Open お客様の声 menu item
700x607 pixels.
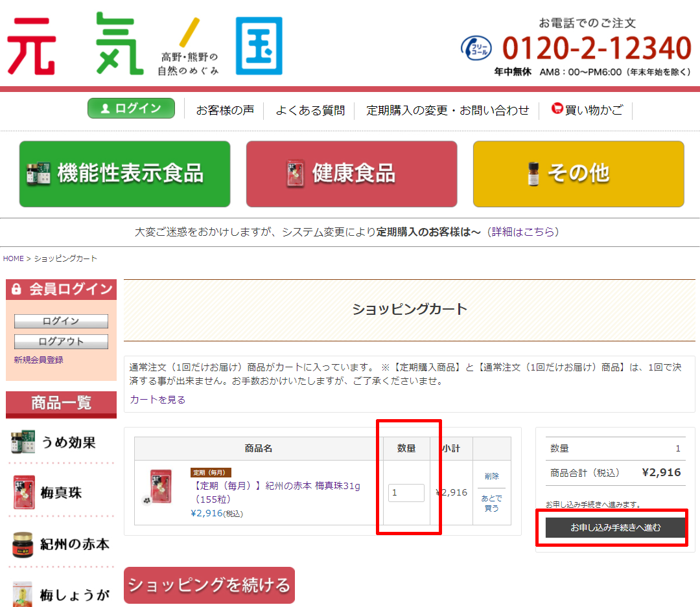click(225, 111)
